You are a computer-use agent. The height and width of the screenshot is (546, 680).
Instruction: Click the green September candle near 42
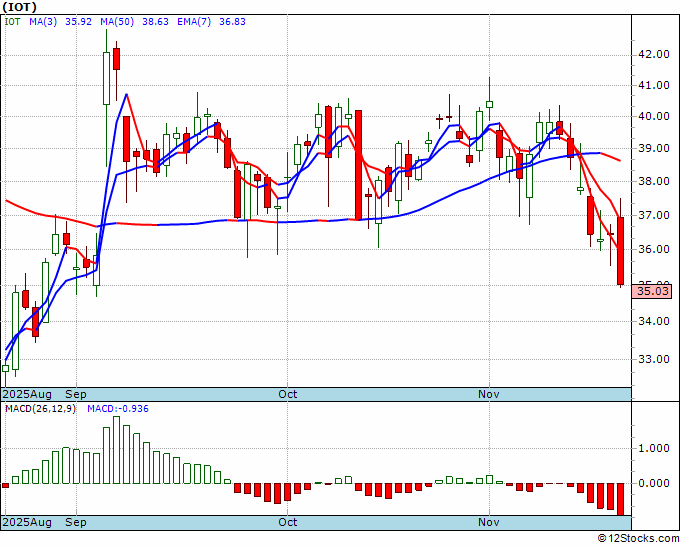point(106,78)
